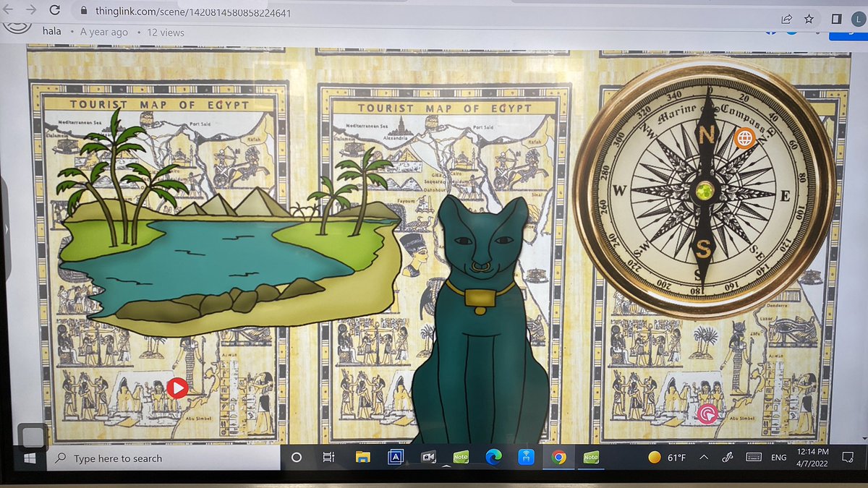This screenshot has height=488, width=868.
Task: Open File Explorer from the taskbar
Action: (362, 457)
